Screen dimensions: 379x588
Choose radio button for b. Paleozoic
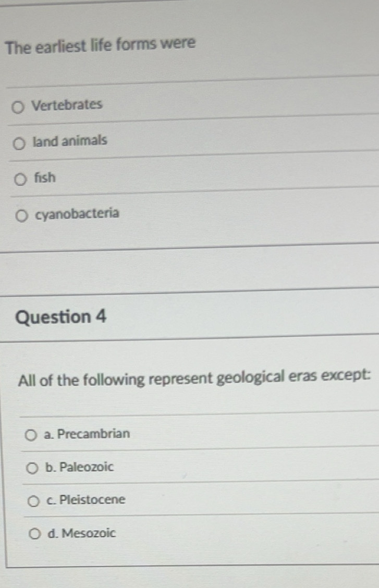click(33, 468)
